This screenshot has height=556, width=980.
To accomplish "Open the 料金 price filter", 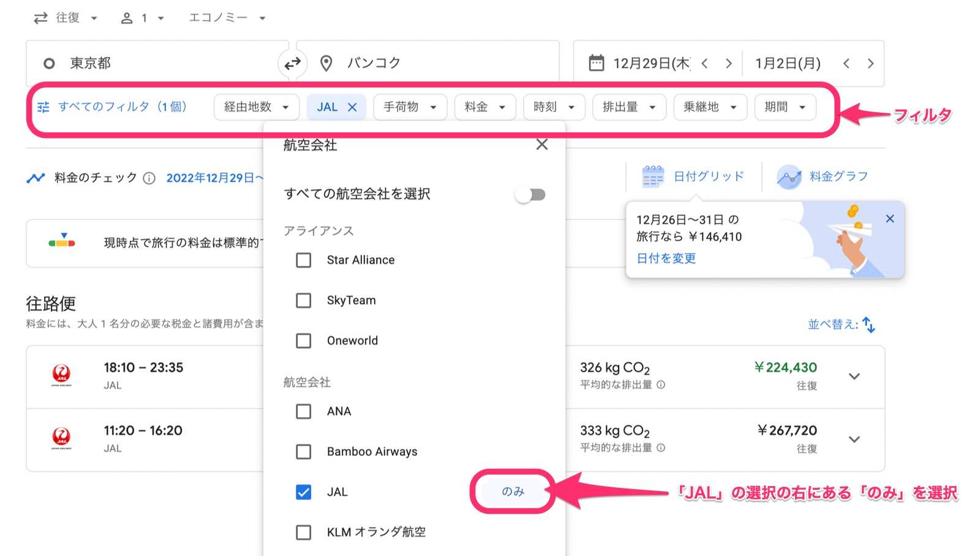I will click(x=485, y=107).
